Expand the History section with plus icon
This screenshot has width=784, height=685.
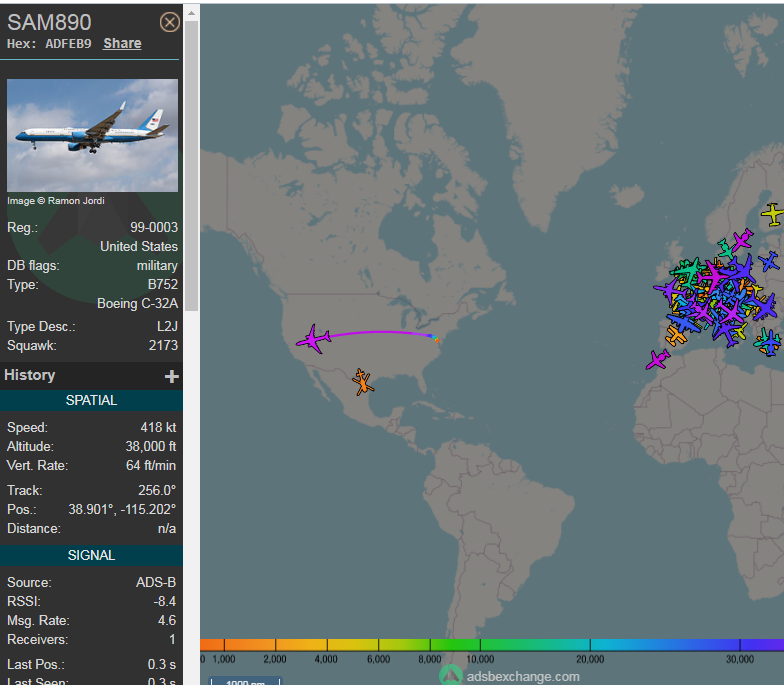tap(172, 376)
